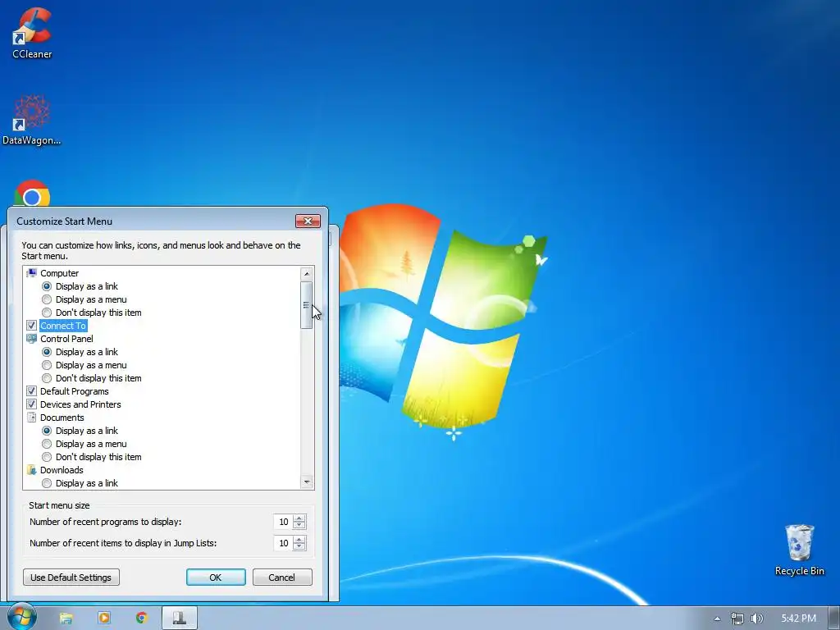Click the Control Panel item icon
The height and width of the screenshot is (630, 840).
[x=32, y=339]
